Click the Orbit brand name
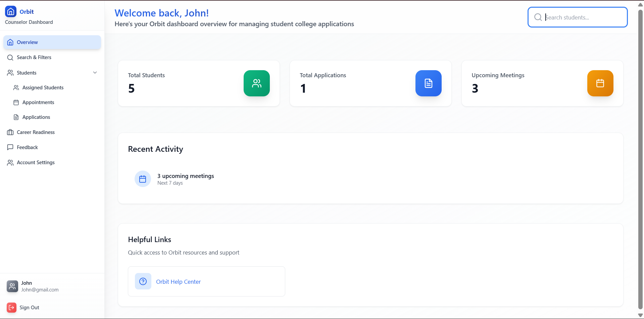 coord(27,12)
